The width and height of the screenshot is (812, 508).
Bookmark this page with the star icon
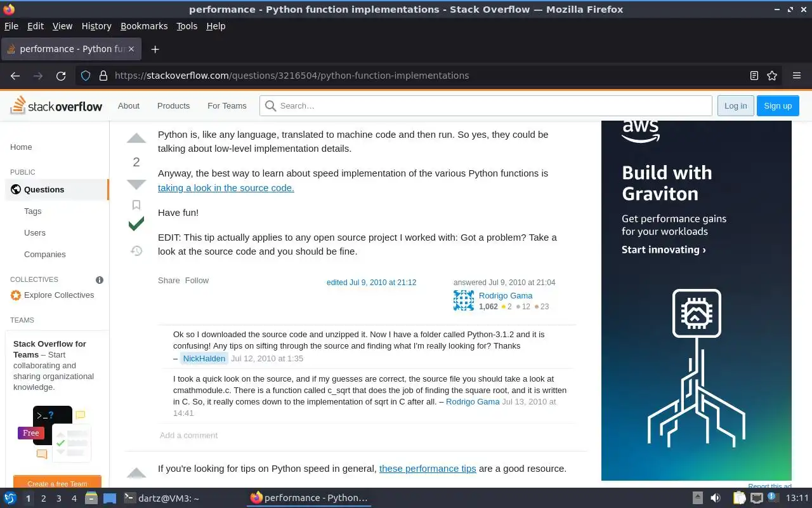(x=772, y=76)
